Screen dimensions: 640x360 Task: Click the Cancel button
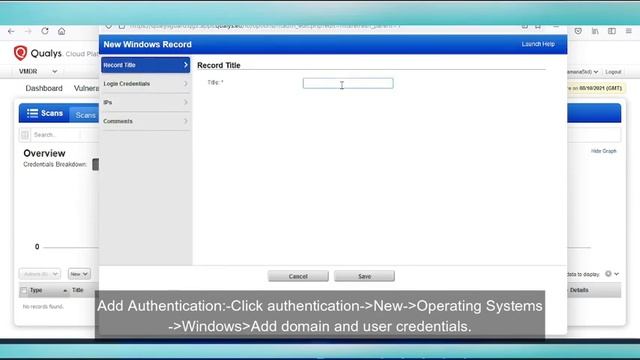click(298, 276)
